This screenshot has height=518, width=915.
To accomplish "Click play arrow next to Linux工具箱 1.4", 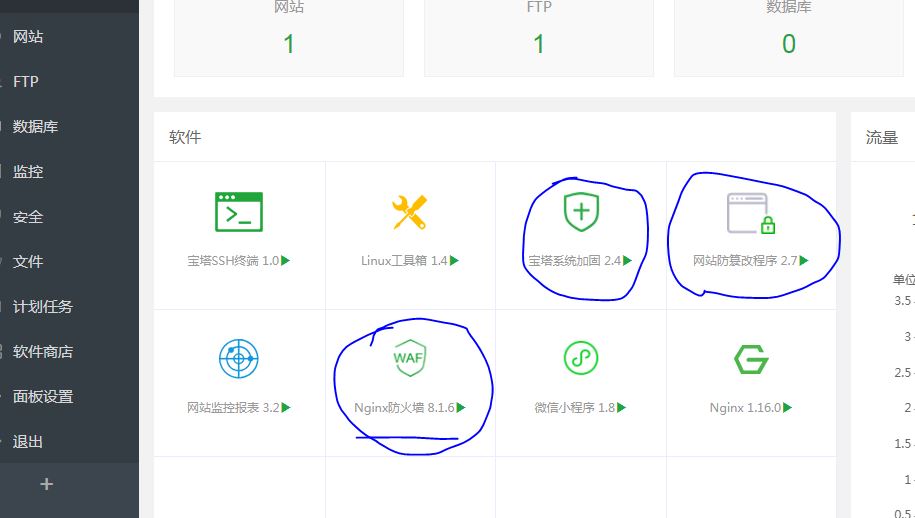I will (455, 261).
